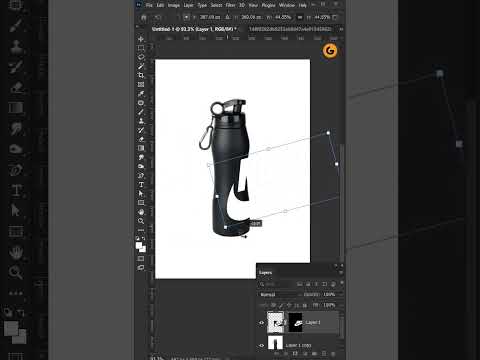Click the Change Screen Mode icon
Screen dimensions: 480x360
141,267
